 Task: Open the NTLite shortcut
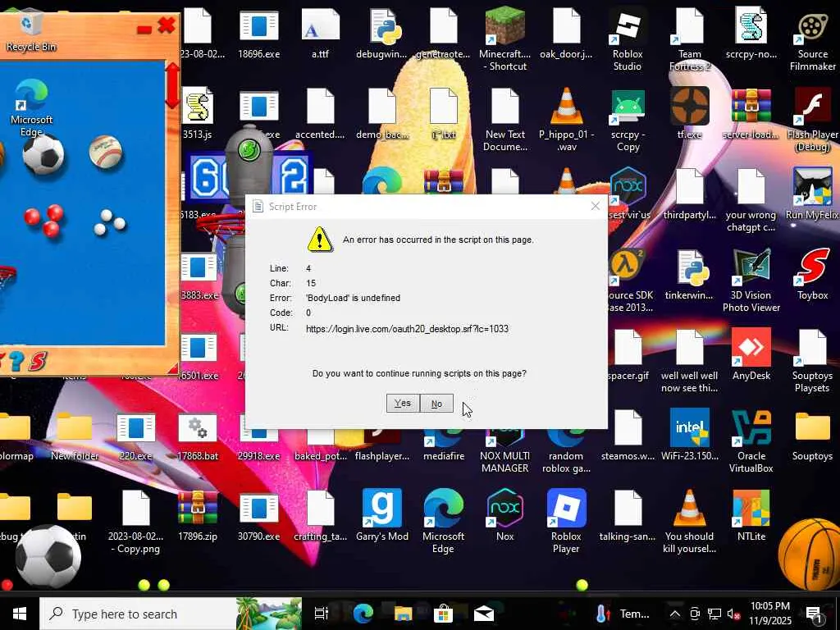751,515
